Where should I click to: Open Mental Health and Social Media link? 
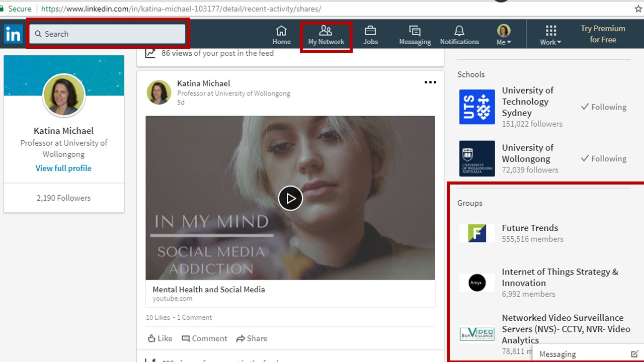coord(209,290)
